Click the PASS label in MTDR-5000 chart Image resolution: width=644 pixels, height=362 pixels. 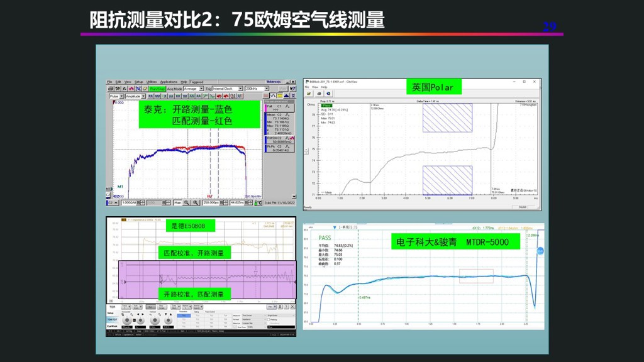tap(325, 238)
